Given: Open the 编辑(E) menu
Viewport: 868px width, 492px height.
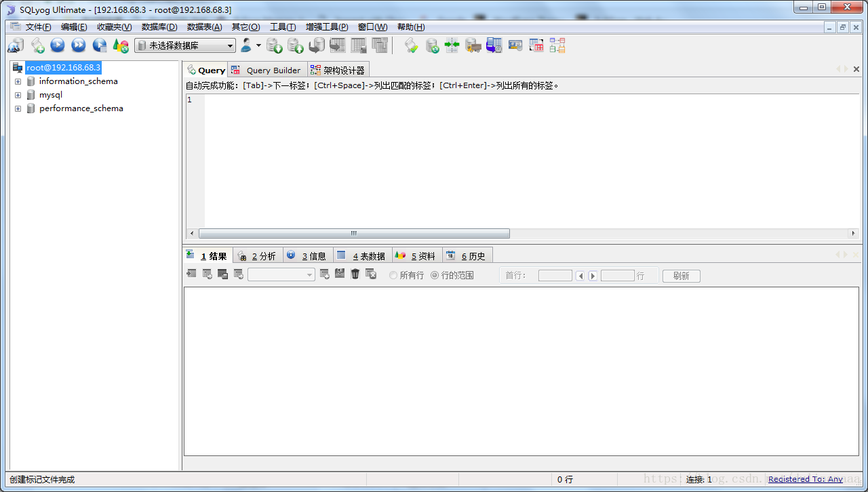Looking at the screenshot, I should click(x=74, y=27).
